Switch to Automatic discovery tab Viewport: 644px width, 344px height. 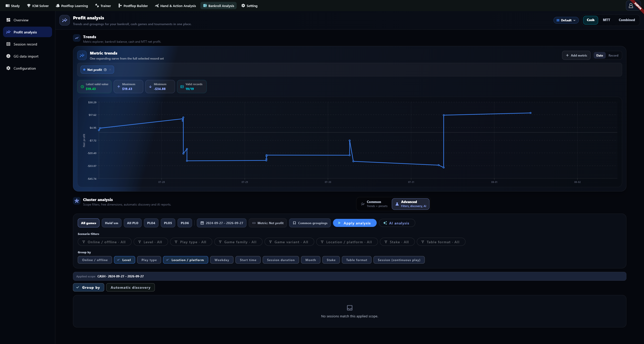coord(130,287)
